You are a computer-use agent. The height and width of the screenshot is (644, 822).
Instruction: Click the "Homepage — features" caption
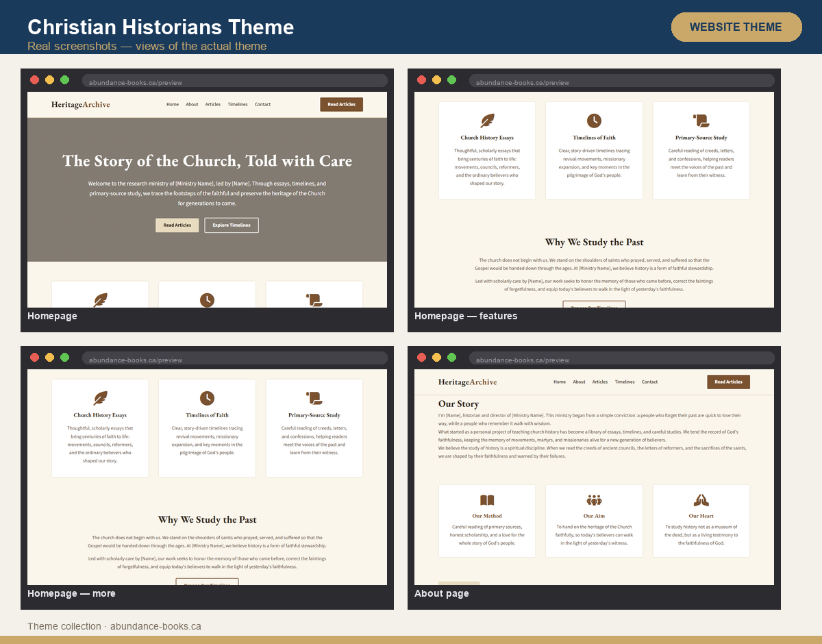point(466,316)
